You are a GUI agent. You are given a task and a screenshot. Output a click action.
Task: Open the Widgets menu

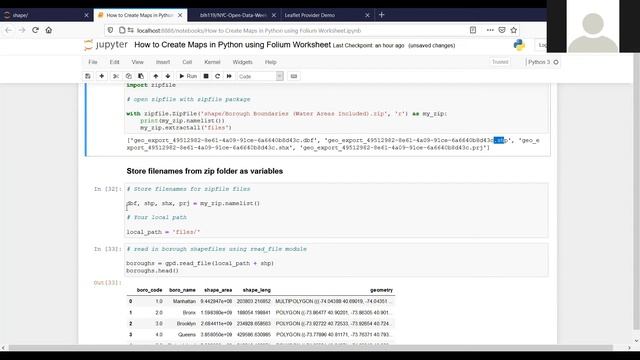242,62
